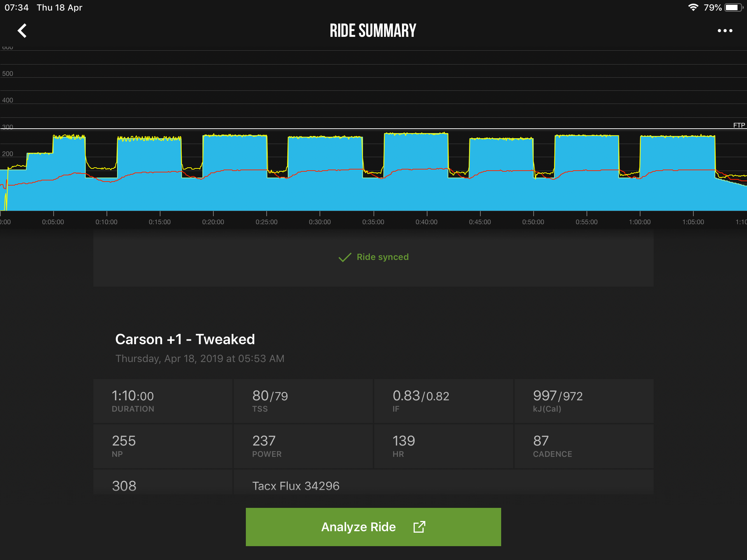Tap the FTP line label on chart
The image size is (747, 560).
pos(739,125)
